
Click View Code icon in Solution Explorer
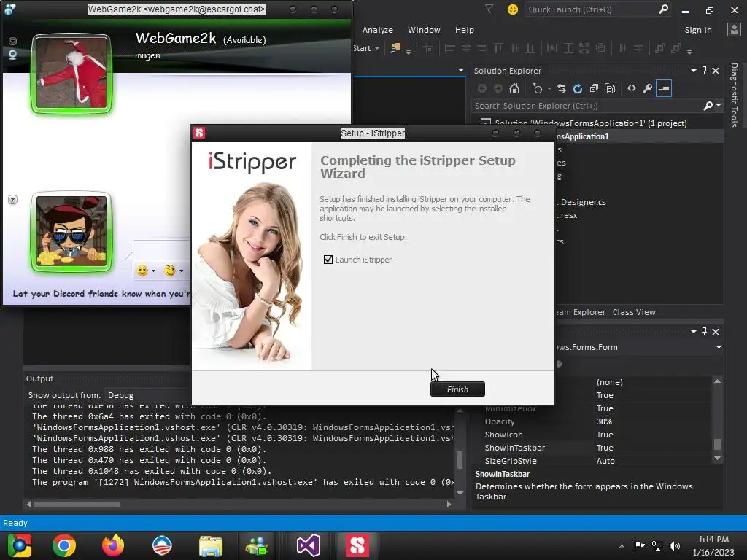click(632, 88)
